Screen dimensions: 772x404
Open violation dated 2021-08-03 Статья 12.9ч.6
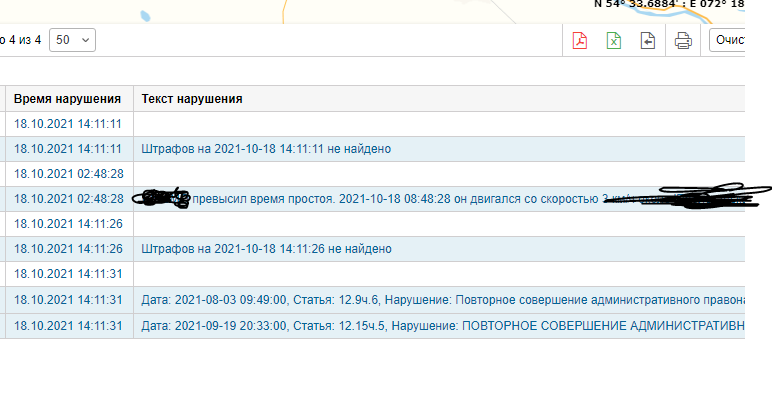point(440,299)
